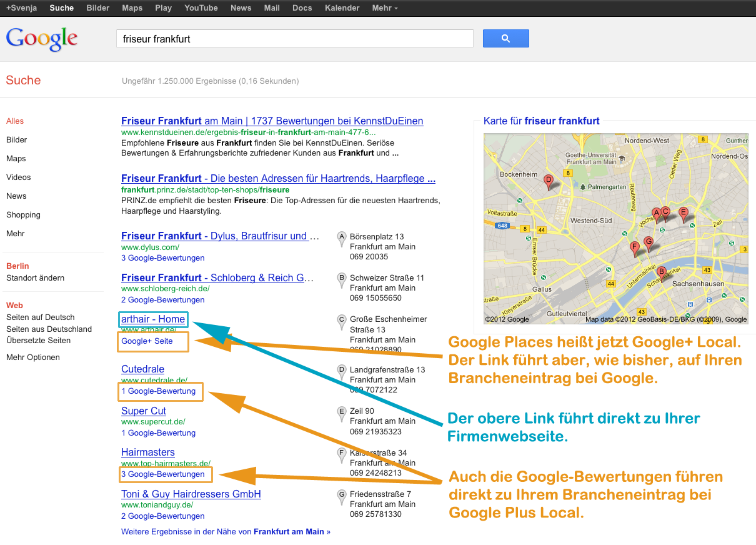Click pin D beside Landgrafenstraße 13 listing

pos(342,372)
